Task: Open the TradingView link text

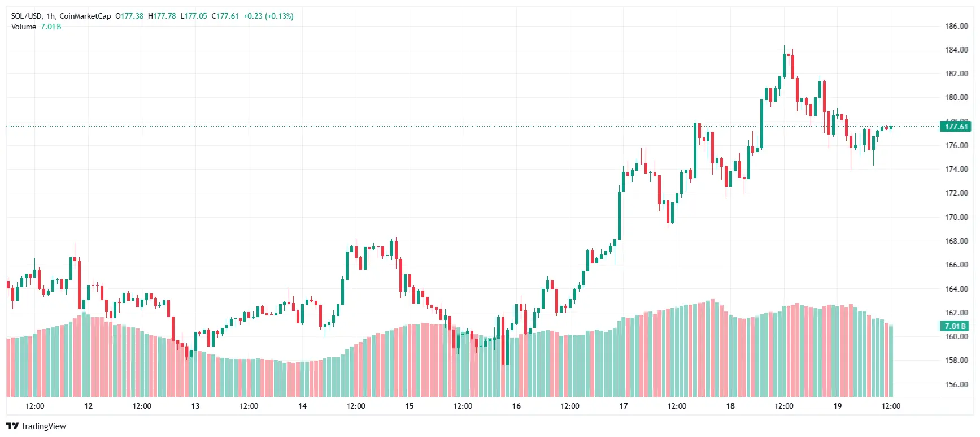Action: [43, 426]
